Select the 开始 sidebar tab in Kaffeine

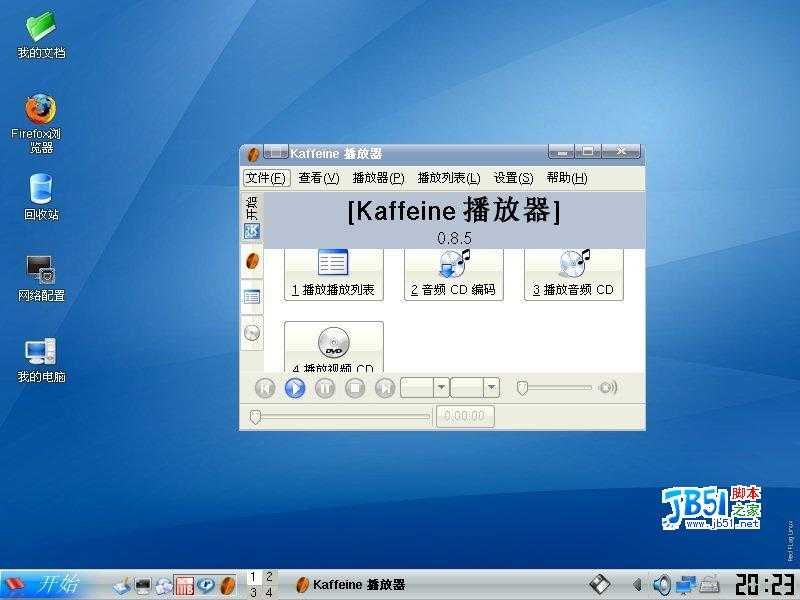pos(252,218)
